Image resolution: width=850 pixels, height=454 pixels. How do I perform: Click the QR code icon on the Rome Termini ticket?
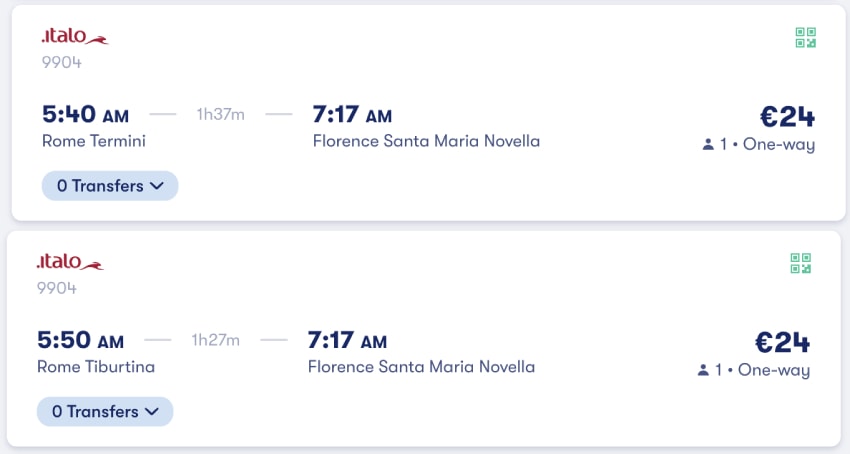tap(806, 37)
